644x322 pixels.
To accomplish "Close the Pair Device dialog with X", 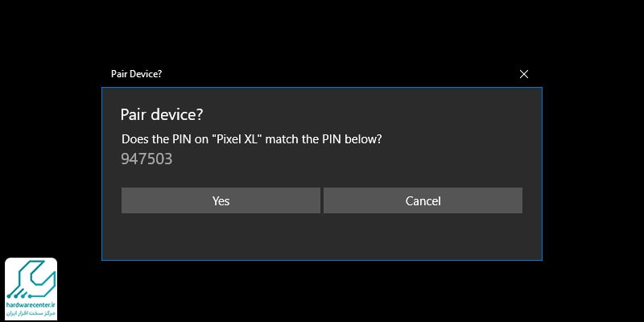I will [524, 74].
